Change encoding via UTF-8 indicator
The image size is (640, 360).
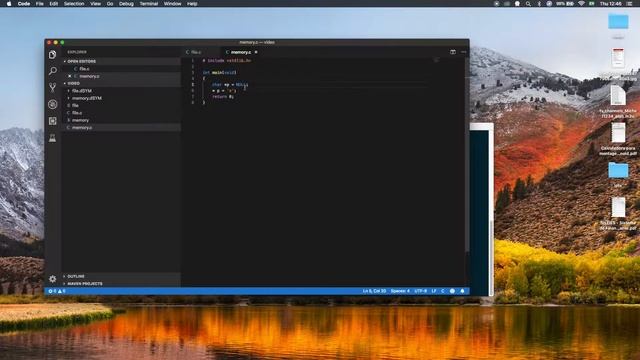coord(420,291)
